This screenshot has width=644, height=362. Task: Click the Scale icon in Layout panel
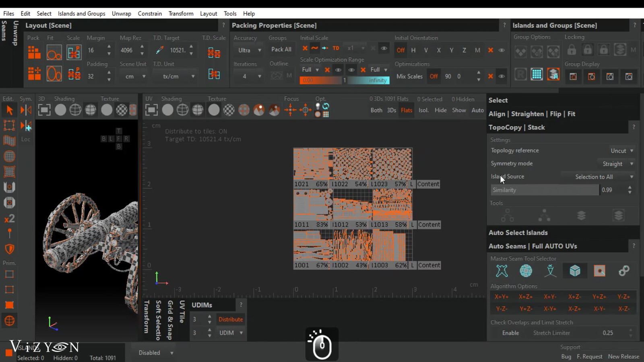pos(74,52)
